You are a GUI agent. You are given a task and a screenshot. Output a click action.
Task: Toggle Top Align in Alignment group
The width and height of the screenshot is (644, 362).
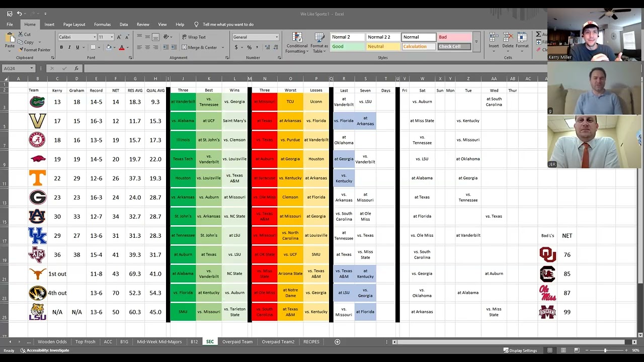(139, 37)
